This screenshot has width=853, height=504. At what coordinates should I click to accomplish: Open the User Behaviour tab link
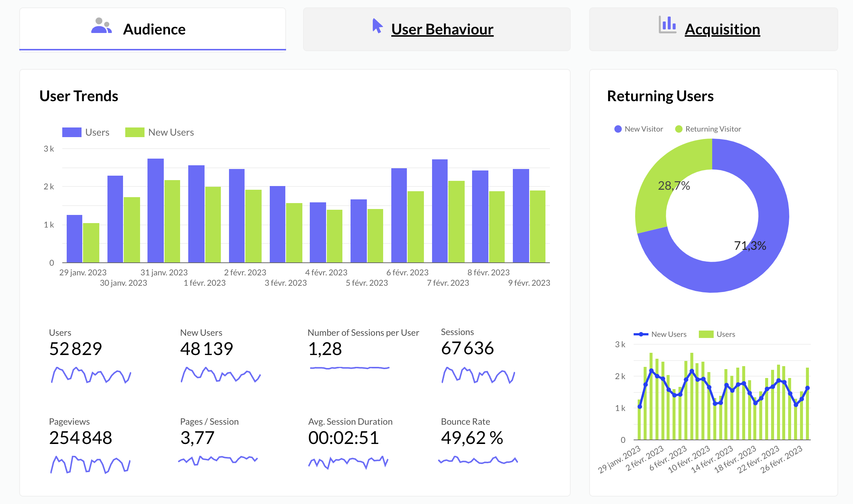(x=442, y=29)
